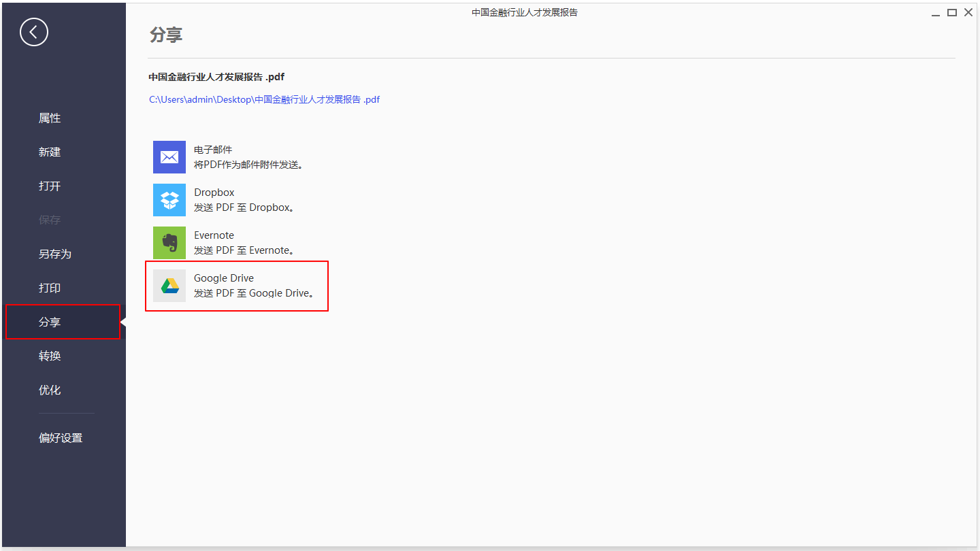Choose the Dropbox share option label
Viewport: 980px width, 551px height.
tap(214, 193)
